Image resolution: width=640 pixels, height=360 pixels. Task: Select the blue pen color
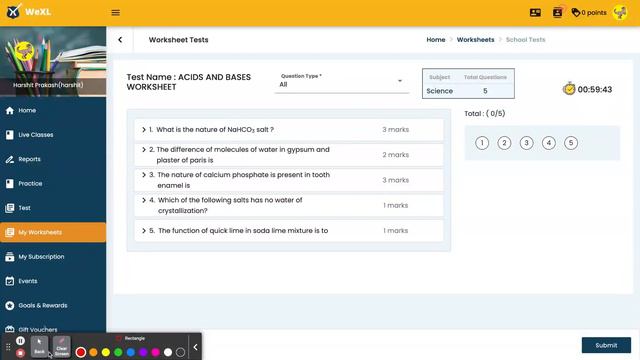[131, 352]
